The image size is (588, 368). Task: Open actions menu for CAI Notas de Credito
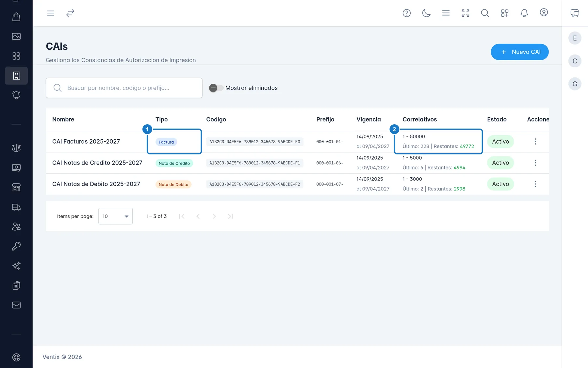[535, 163]
